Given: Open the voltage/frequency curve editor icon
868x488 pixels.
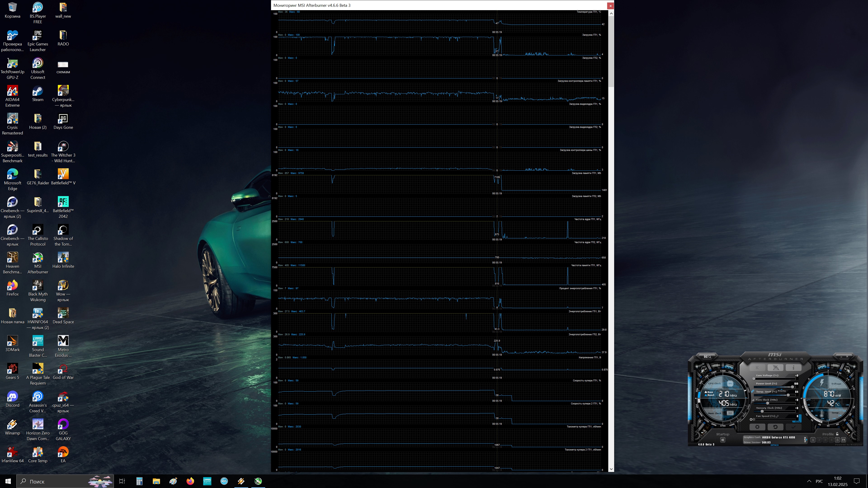Looking at the screenshot, I should click(x=753, y=400).
